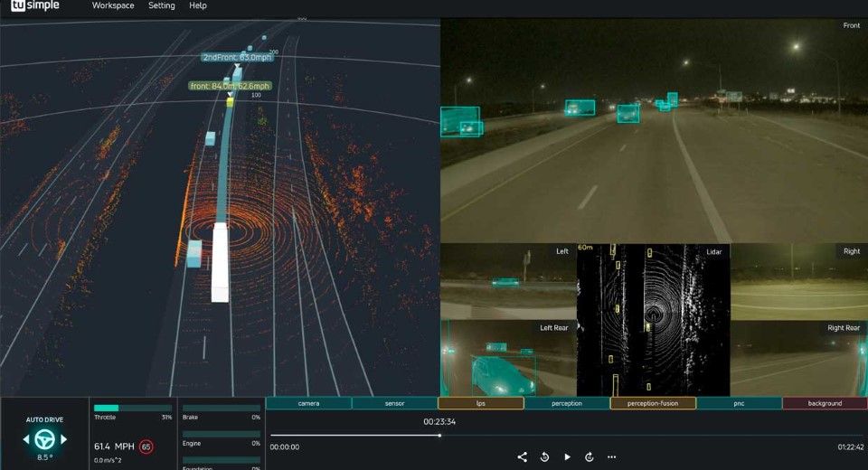This screenshot has width=868, height=470.
Task: Toggle the camera module tab
Action: pyautogui.click(x=309, y=404)
